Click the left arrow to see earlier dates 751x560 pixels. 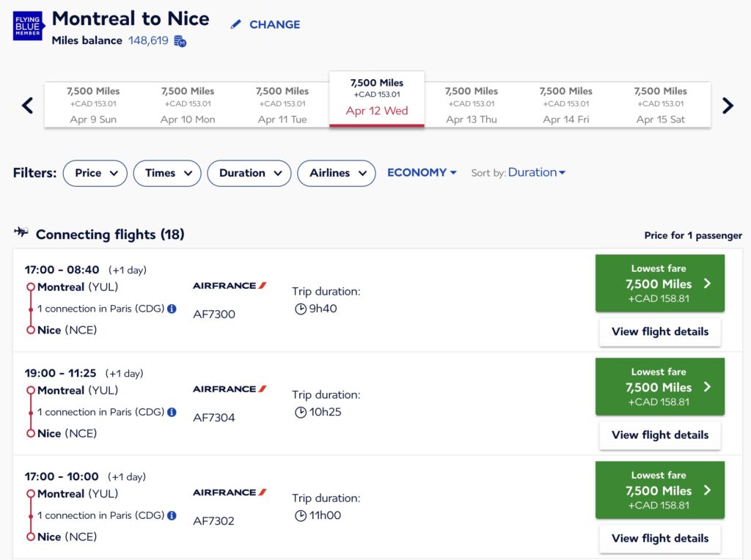(x=27, y=105)
